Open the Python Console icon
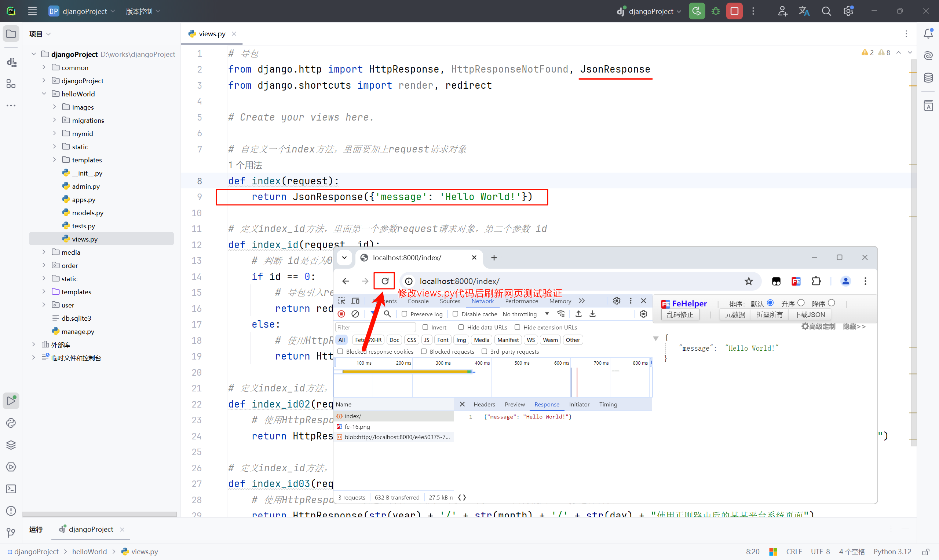The image size is (939, 560). click(11, 423)
